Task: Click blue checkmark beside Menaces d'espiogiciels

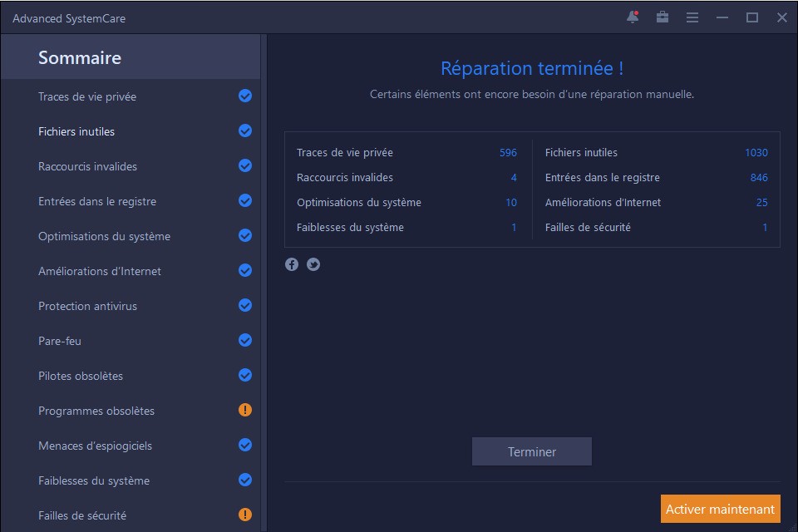Action: (244, 445)
